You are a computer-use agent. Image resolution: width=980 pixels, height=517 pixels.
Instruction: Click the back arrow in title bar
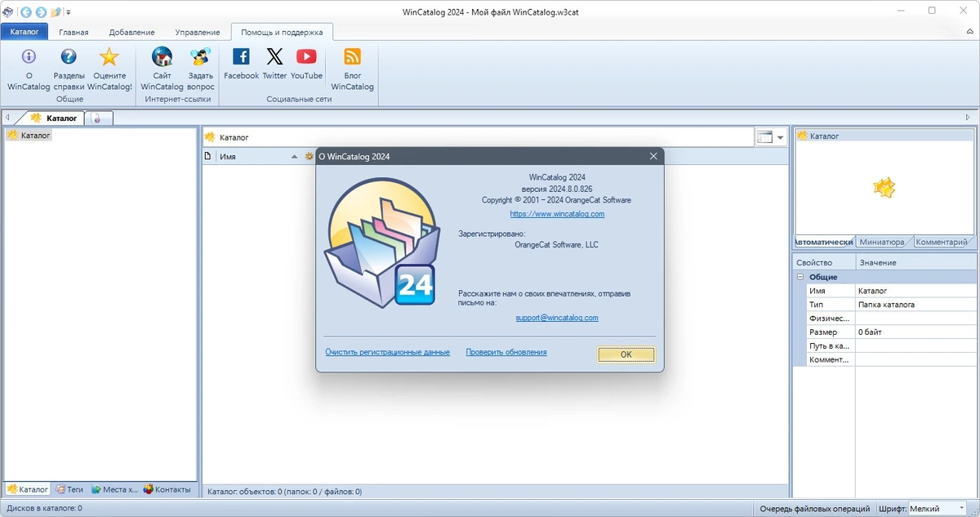26,11
